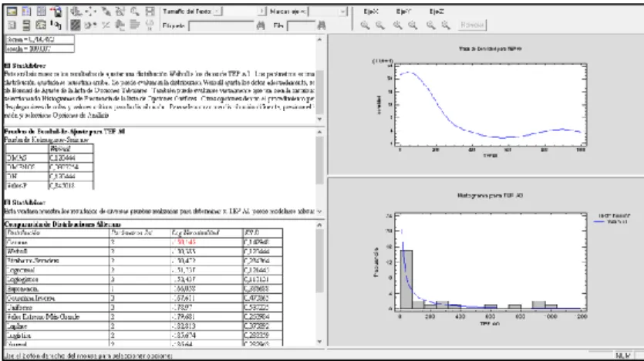
Task: Click the small list icon starting the second toolbar row
Action: pyautogui.click(x=12, y=25)
